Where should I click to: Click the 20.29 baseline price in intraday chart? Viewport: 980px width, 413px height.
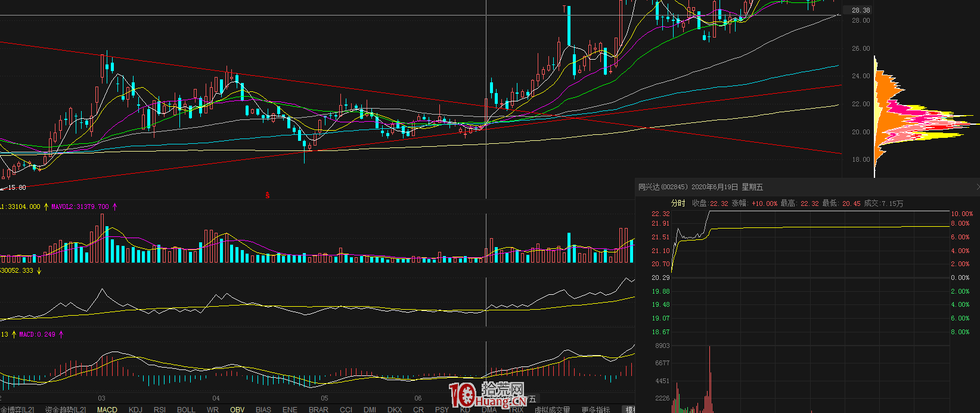[x=660, y=278]
